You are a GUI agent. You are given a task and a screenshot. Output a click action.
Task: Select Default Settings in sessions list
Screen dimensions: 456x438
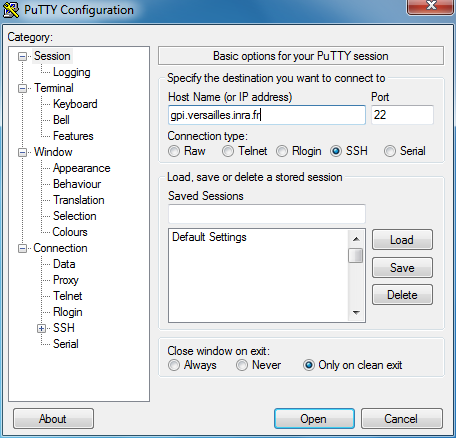pos(209,237)
